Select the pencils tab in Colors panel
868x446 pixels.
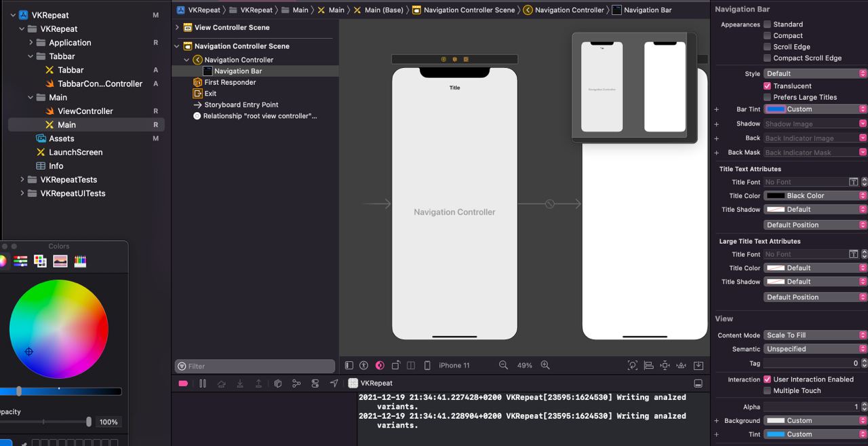80,261
